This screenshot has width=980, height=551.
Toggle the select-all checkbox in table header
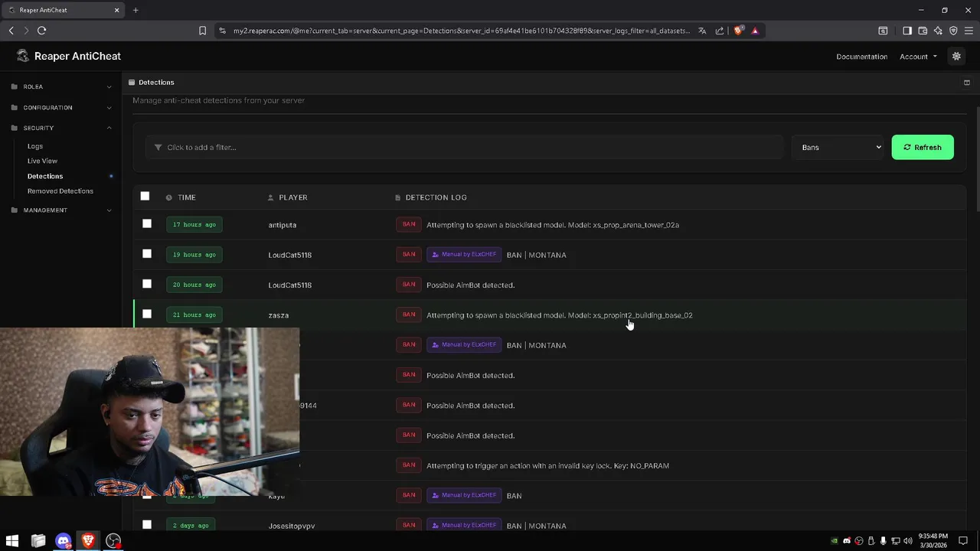[x=145, y=196]
